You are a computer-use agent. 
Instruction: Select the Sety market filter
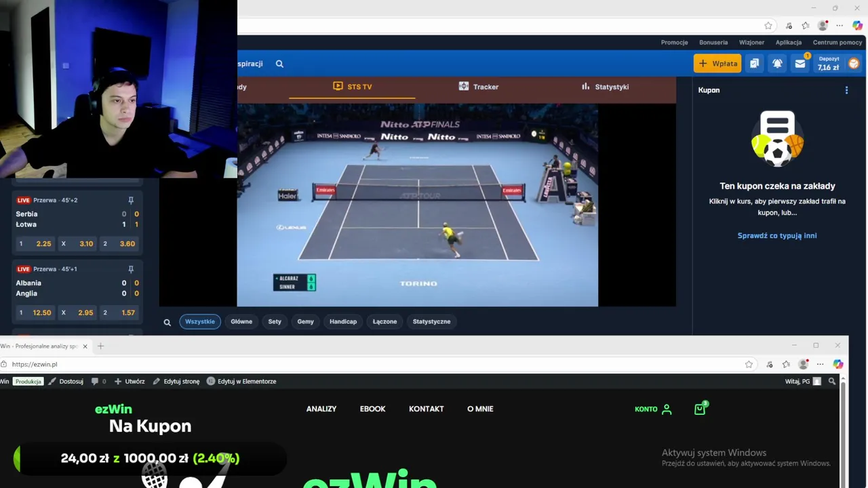[x=275, y=322]
